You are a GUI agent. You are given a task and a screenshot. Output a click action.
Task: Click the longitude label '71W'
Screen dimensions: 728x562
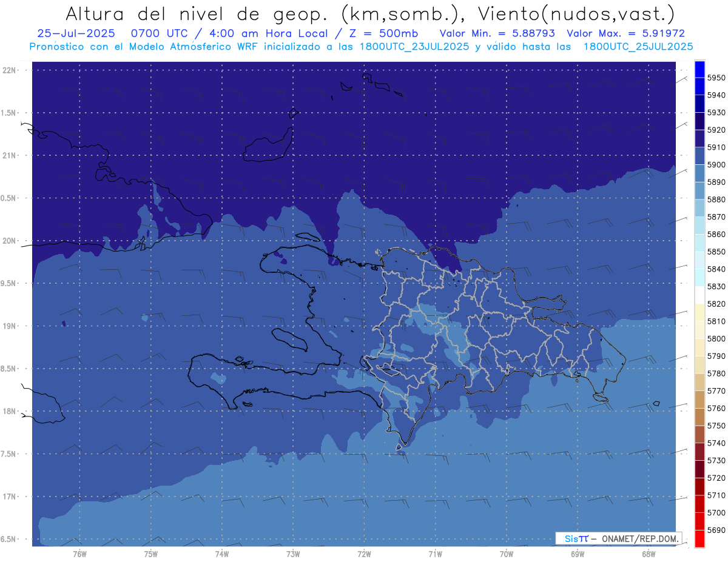pyautogui.click(x=435, y=554)
